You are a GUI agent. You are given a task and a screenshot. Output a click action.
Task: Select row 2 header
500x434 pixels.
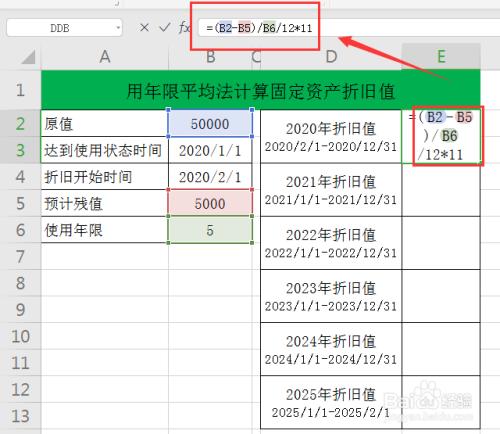[x=20, y=124]
